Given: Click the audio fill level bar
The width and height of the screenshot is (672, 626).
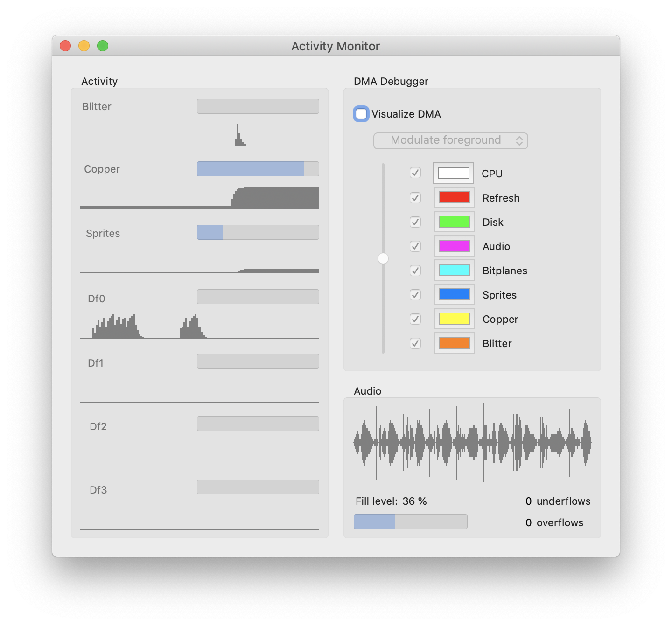Looking at the screenshot, I should point(411,522).
